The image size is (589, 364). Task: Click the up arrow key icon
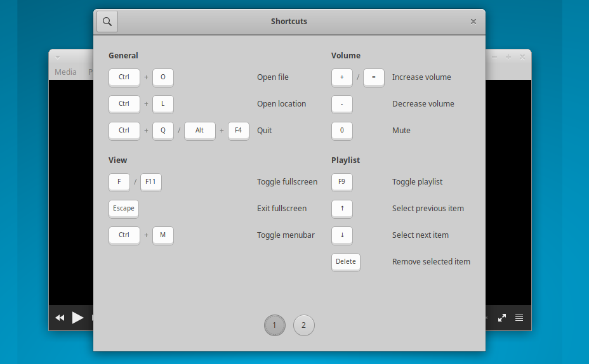(x=342, y=209)
